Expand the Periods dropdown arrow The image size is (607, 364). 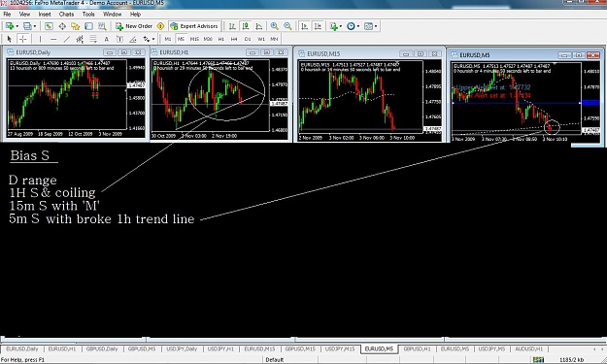click(x=358, y=26)
